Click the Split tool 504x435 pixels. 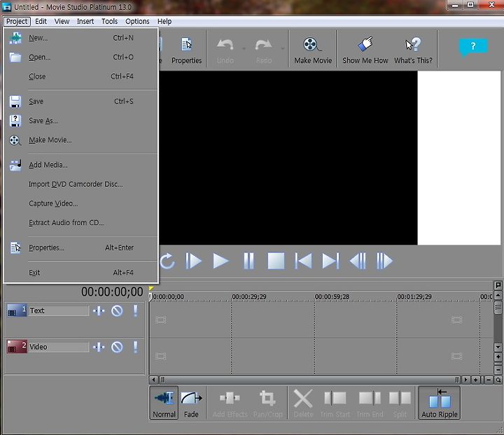(400, 404)
